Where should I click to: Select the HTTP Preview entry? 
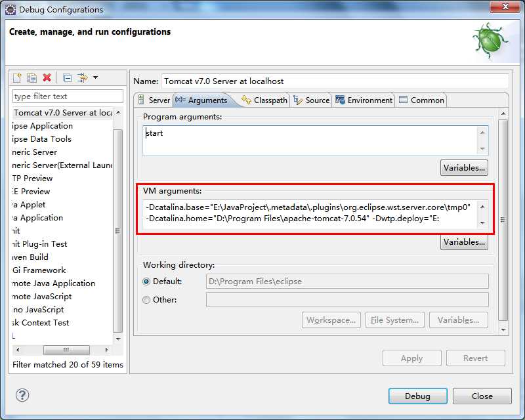pos(32,178)
